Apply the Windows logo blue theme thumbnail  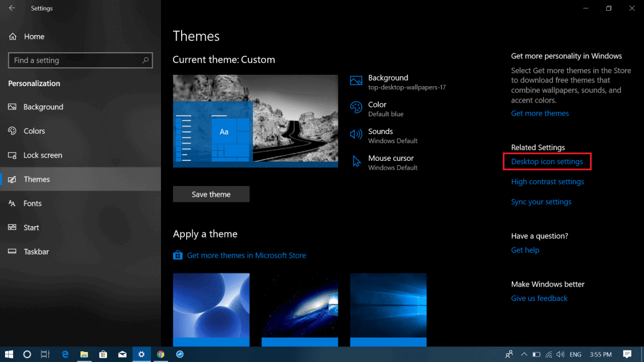coord(388,309)
